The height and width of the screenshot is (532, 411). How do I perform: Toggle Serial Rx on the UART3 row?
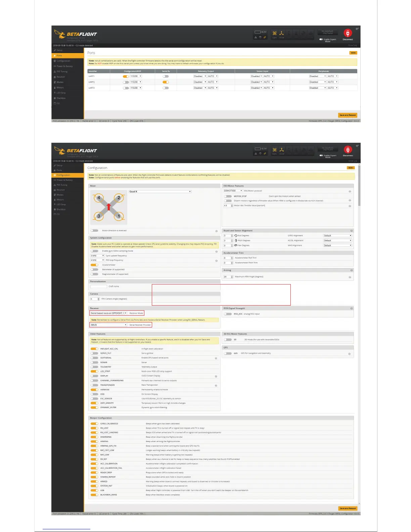coord(166,88)
